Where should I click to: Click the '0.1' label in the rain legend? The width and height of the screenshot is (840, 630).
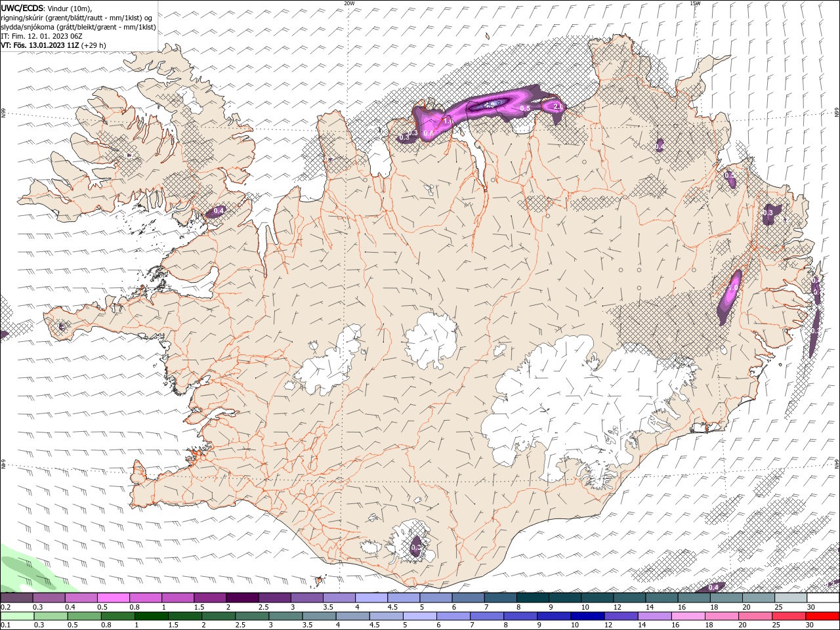(5, 625)
